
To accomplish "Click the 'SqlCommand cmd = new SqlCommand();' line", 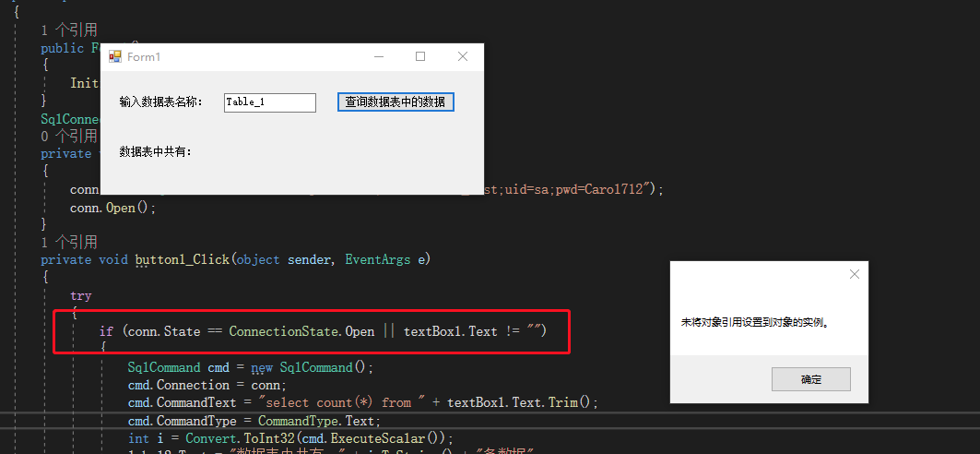I will 250,367.
